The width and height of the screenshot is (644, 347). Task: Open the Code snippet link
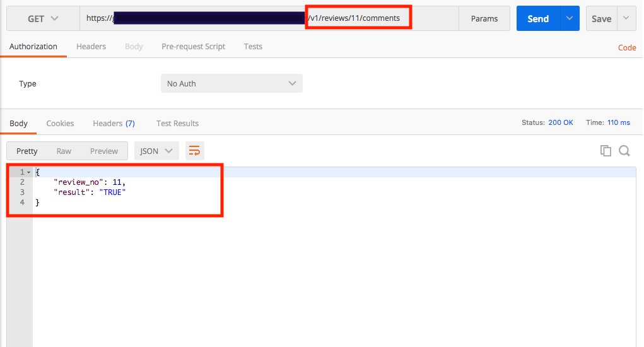click(627, 47)
